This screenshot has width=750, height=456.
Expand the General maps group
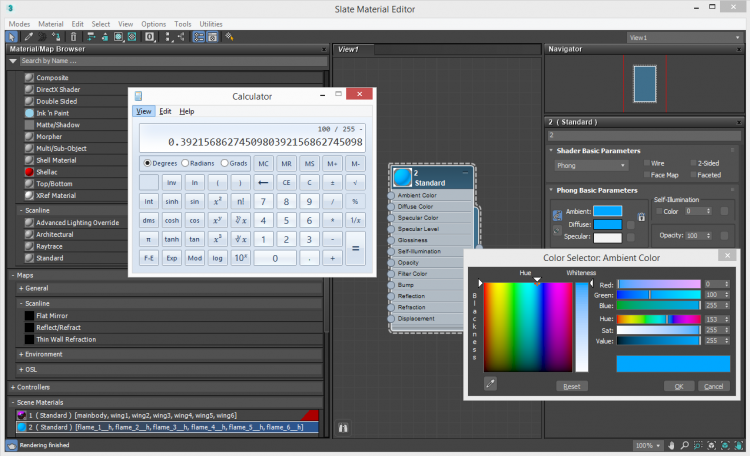(21, 288)
